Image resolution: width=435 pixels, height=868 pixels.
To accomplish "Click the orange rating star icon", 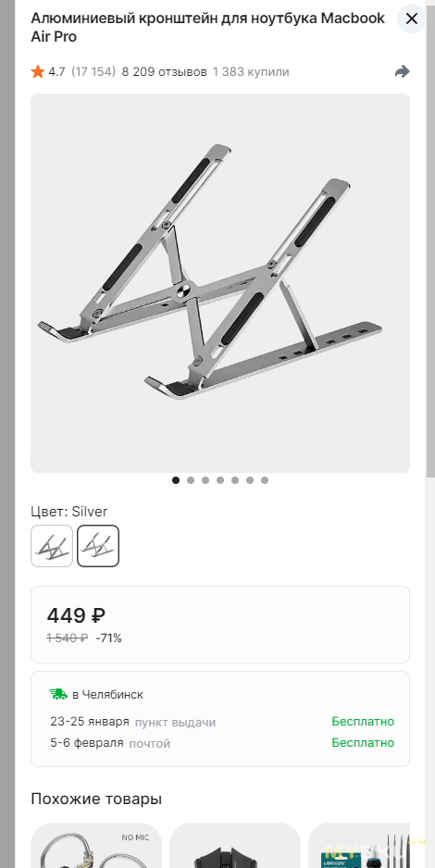I will (x=38, y=71).
